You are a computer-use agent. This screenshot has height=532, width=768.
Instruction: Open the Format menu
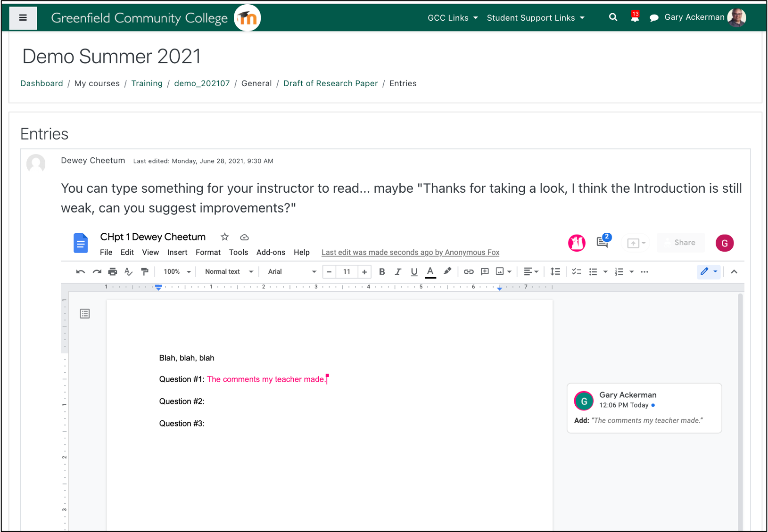[x=208, y=252]
